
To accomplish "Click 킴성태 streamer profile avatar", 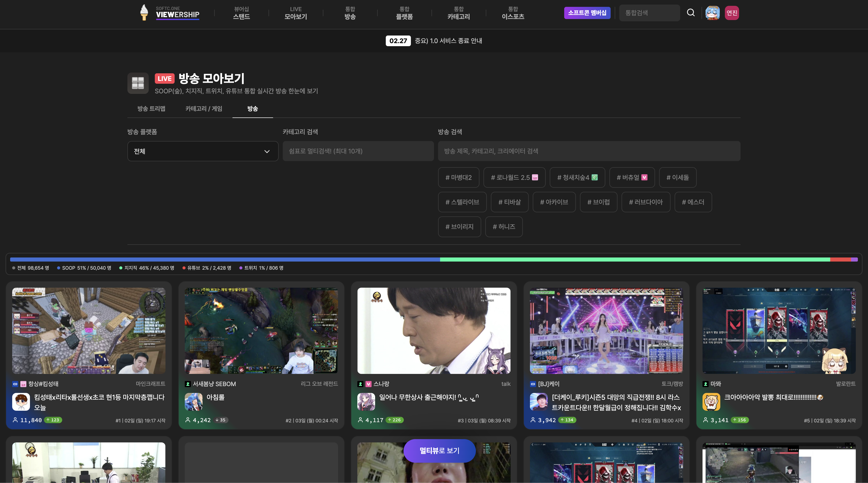I will pyautogui.click(x=21, y=402).
